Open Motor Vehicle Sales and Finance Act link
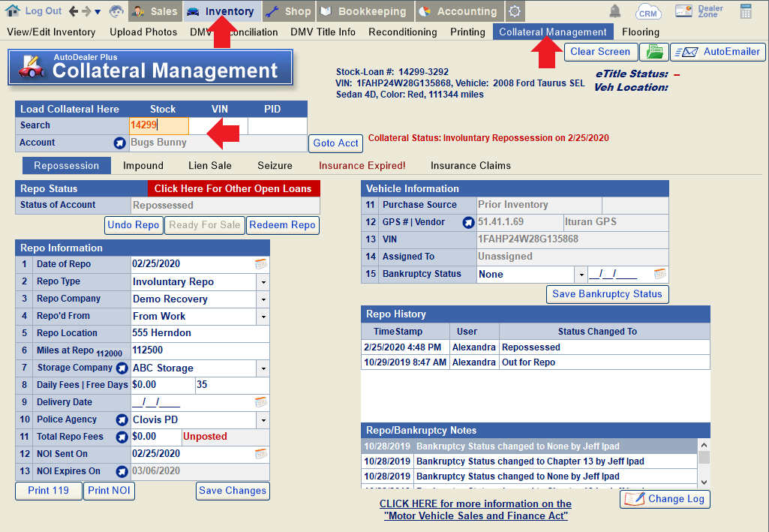769x532 pixels. coord(476,510)
